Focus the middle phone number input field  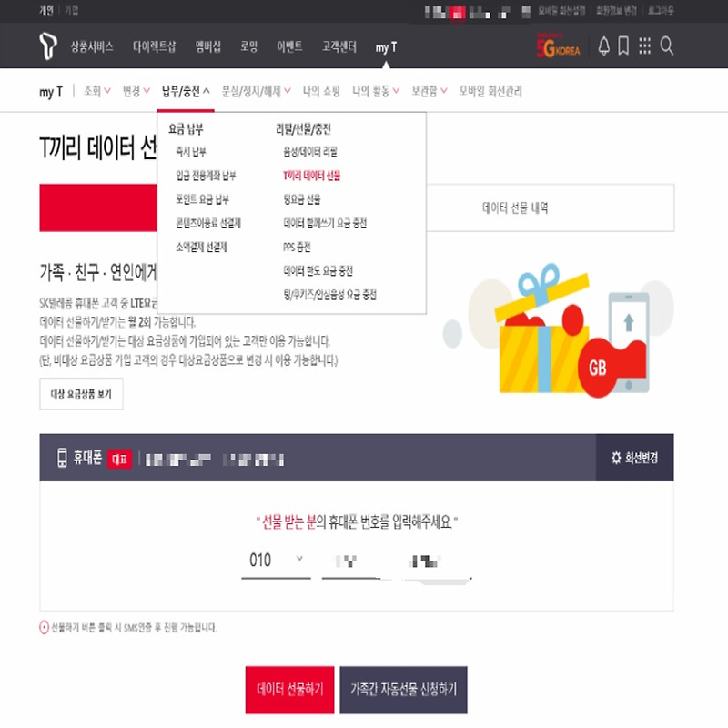[351, 561]
